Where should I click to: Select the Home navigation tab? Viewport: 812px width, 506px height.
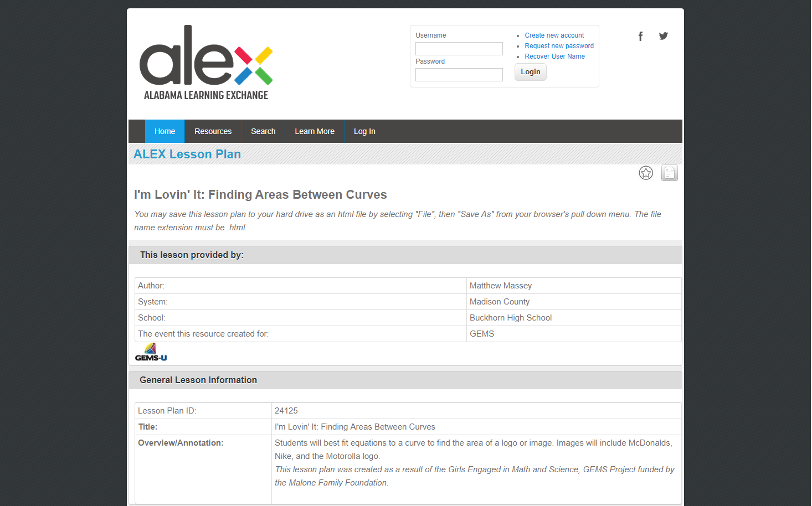pos(165,131)
